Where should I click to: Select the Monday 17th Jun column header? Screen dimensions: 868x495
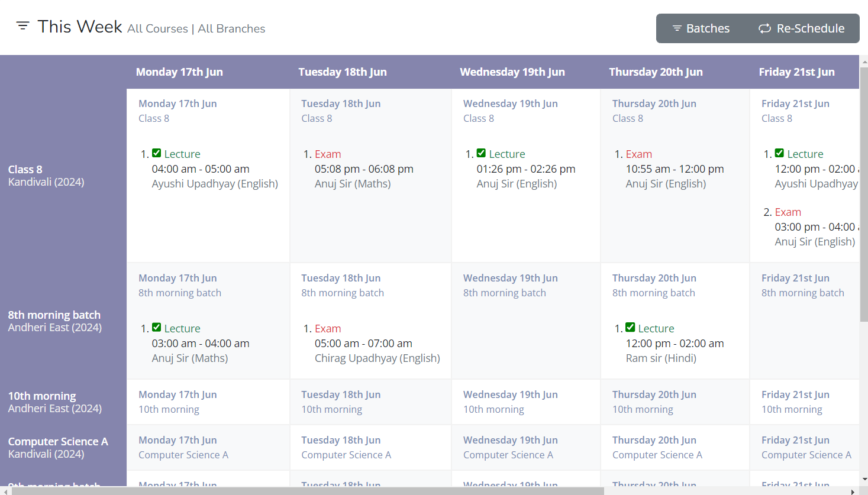tap(179, 72)
